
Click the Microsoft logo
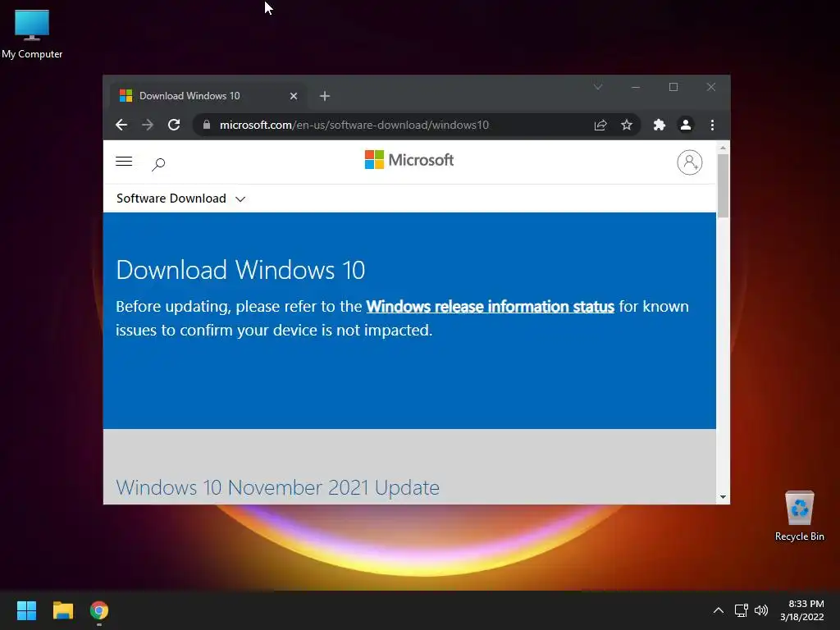(409, 160)
